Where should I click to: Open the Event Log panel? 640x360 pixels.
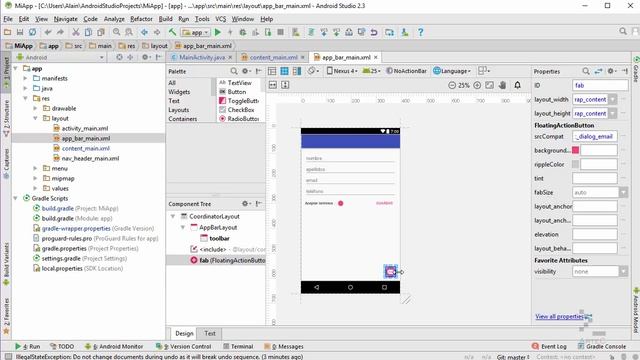[549, 347]
